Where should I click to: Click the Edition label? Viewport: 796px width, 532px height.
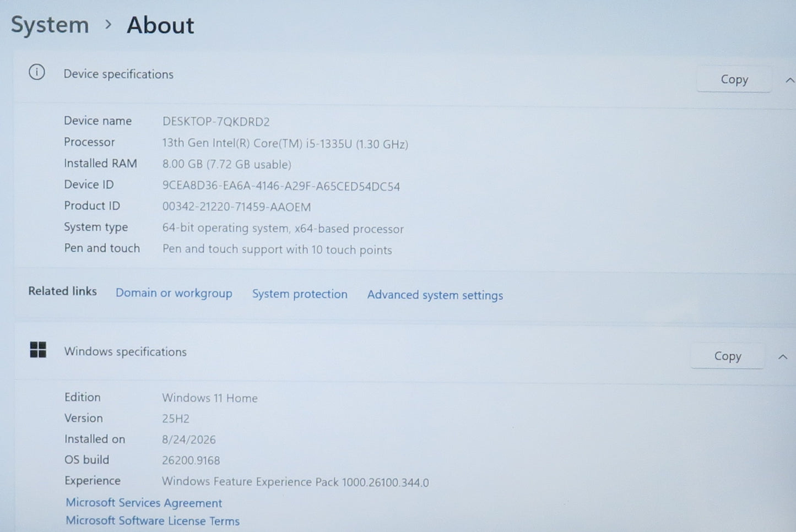(83, 398)
